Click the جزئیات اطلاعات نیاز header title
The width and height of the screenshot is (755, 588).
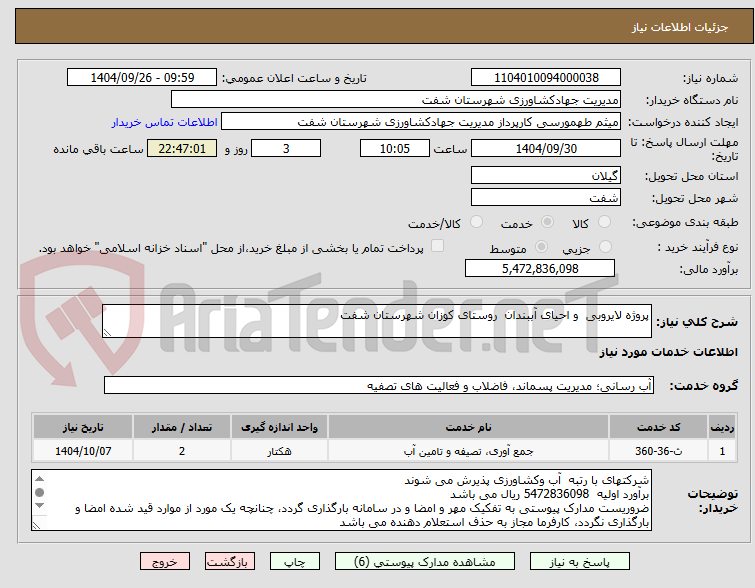coord(680,27)
